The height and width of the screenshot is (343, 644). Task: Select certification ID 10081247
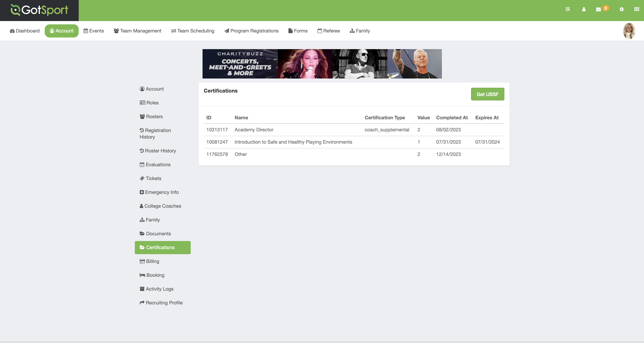click(x=217, y=142)
